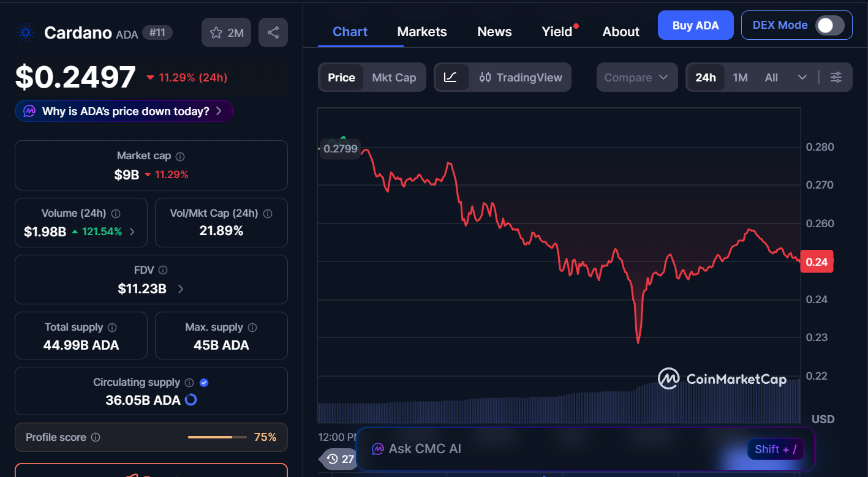
Task: Click the Ask CMC AI input field
Action: pyautogui.click(x=551, y=449)
